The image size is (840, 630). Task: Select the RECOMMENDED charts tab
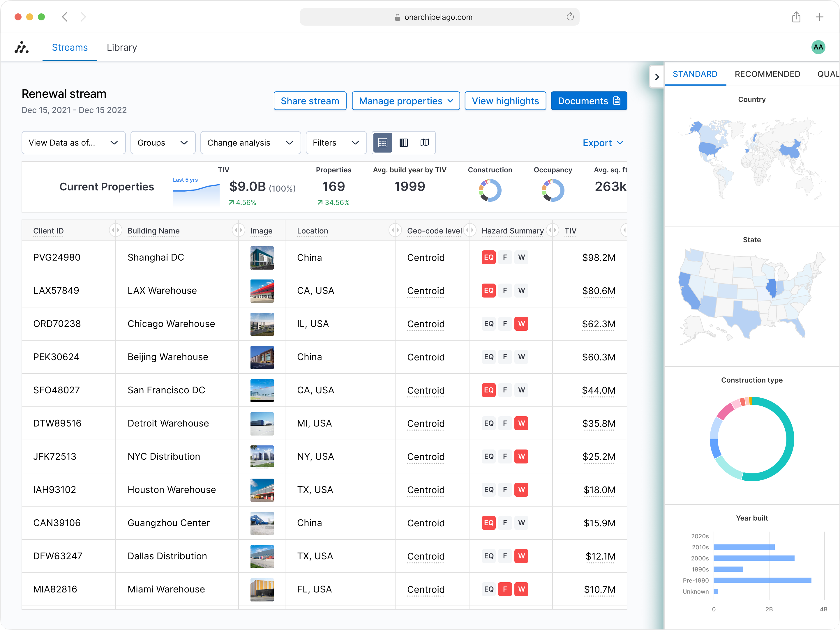click(x=767, y=74)
